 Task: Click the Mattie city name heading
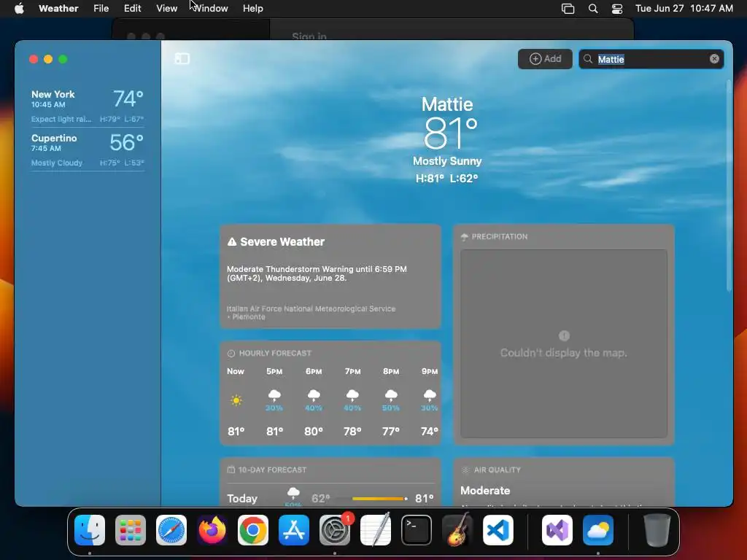447,104
